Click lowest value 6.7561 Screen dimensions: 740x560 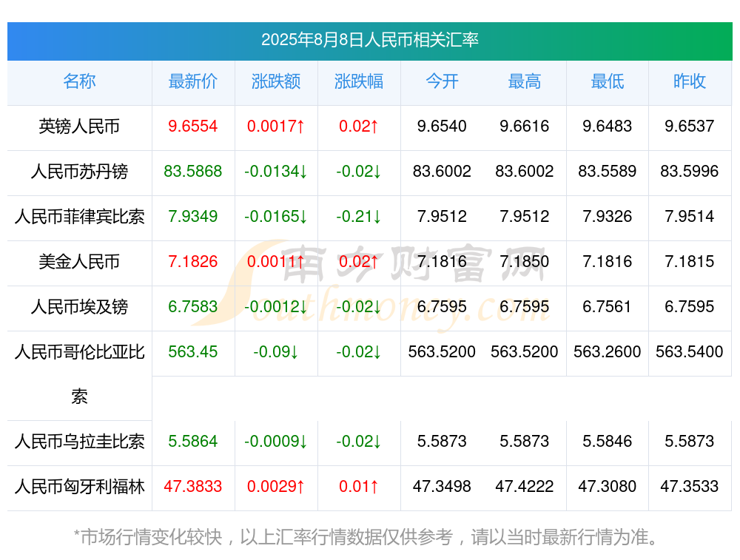608,307
